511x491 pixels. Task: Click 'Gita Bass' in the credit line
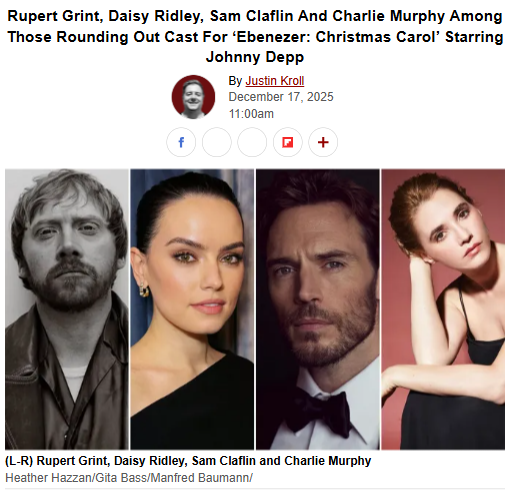pos(121,478)
